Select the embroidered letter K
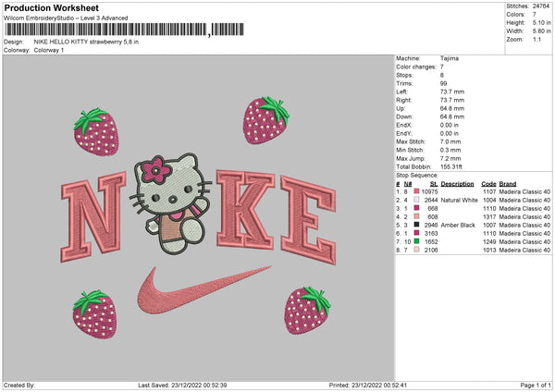The height and width of the screenshot is (392, 555). click(x=245, y=210)
